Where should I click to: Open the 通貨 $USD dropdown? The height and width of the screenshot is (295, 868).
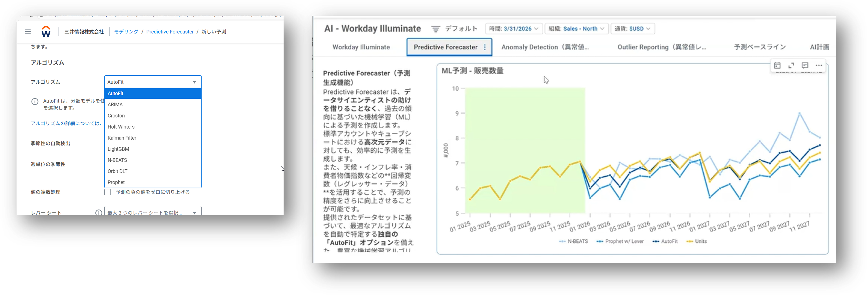coord(632,29)
